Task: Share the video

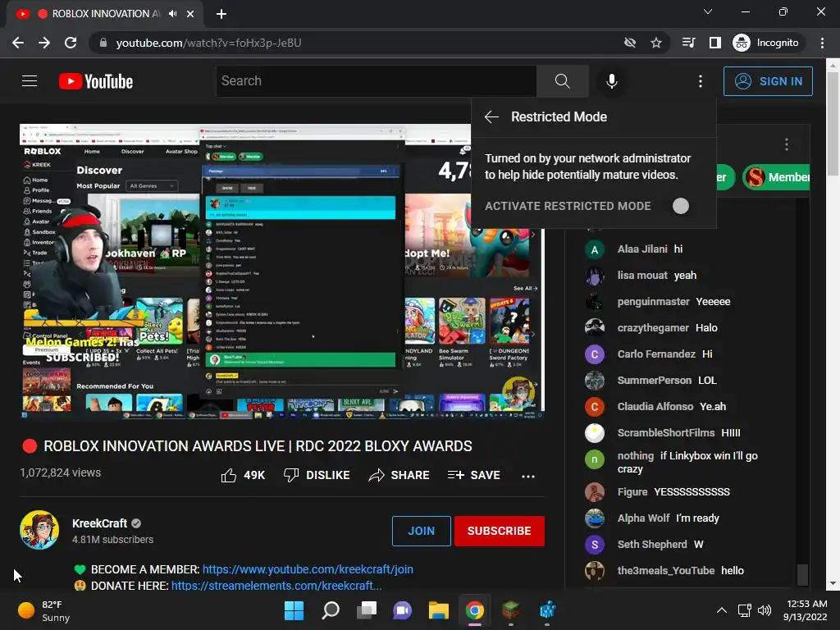Action: [399, 475]
